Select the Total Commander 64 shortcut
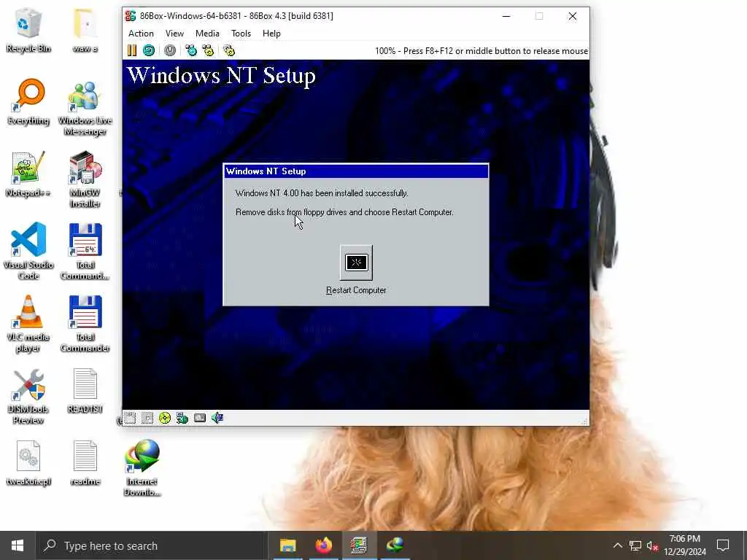 (85, 252)
